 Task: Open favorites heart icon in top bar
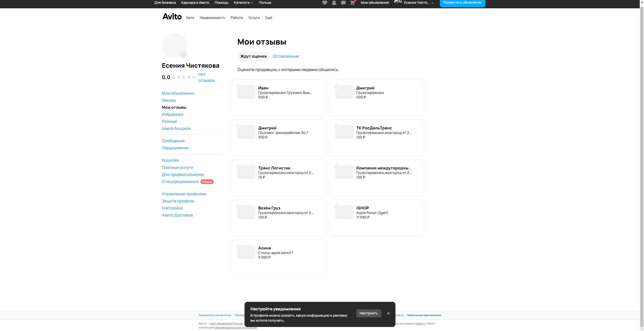click(325, 3)
